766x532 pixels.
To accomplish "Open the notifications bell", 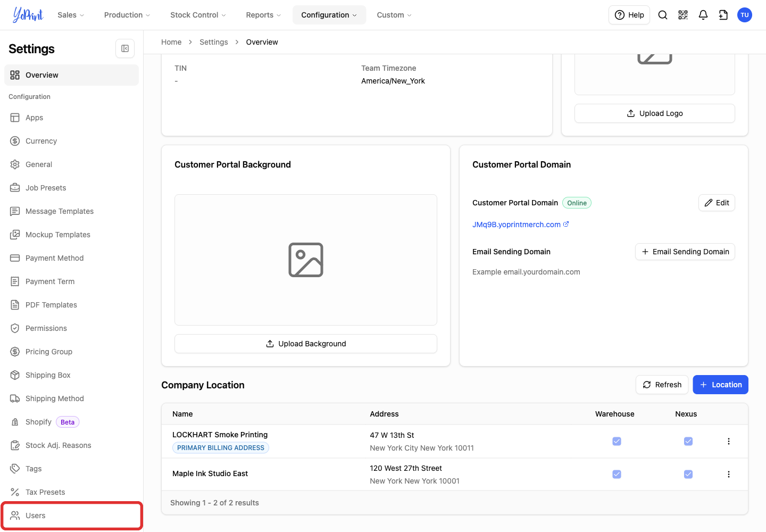I will click(x=703, y=15).
